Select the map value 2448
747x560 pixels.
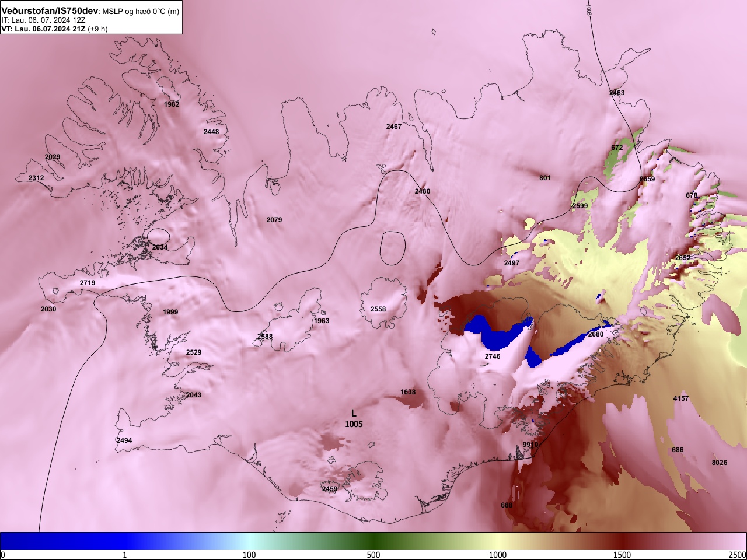pyautogui.click(x=211, y=132)
